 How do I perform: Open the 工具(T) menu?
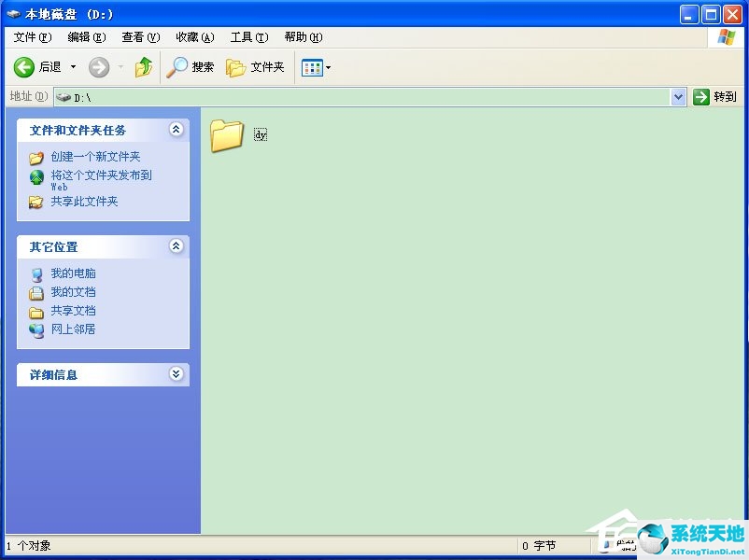(x=248, y=37)
